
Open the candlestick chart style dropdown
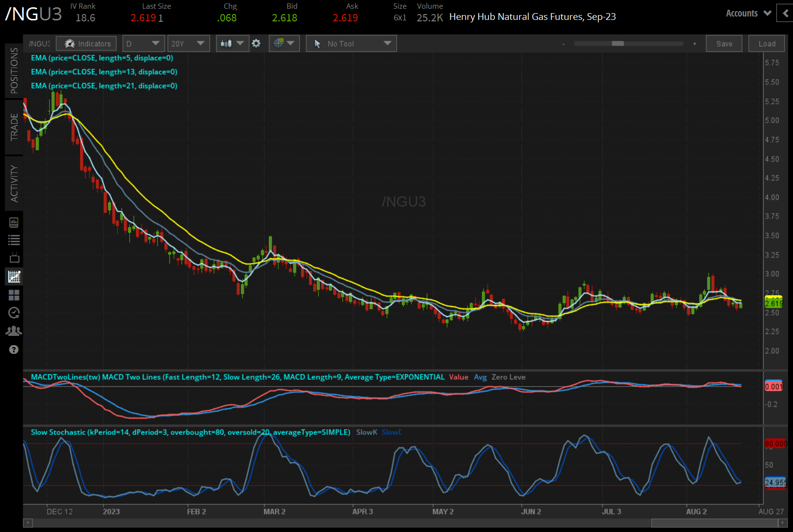pos(233,44)
